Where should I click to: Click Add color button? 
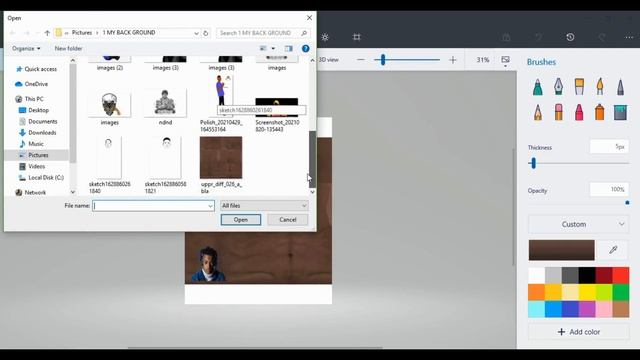[x=579, y=332]
